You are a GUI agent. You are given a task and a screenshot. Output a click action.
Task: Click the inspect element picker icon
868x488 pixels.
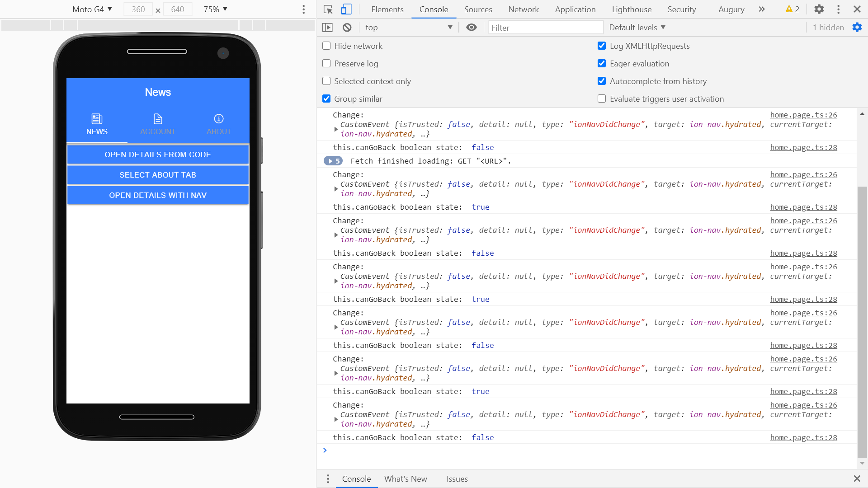click(328, 9)
